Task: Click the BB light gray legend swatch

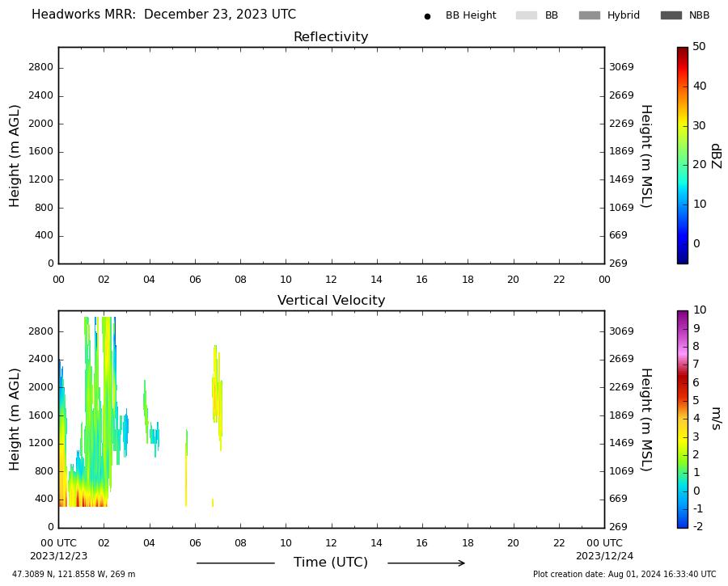Action: (x=527, y=15)
